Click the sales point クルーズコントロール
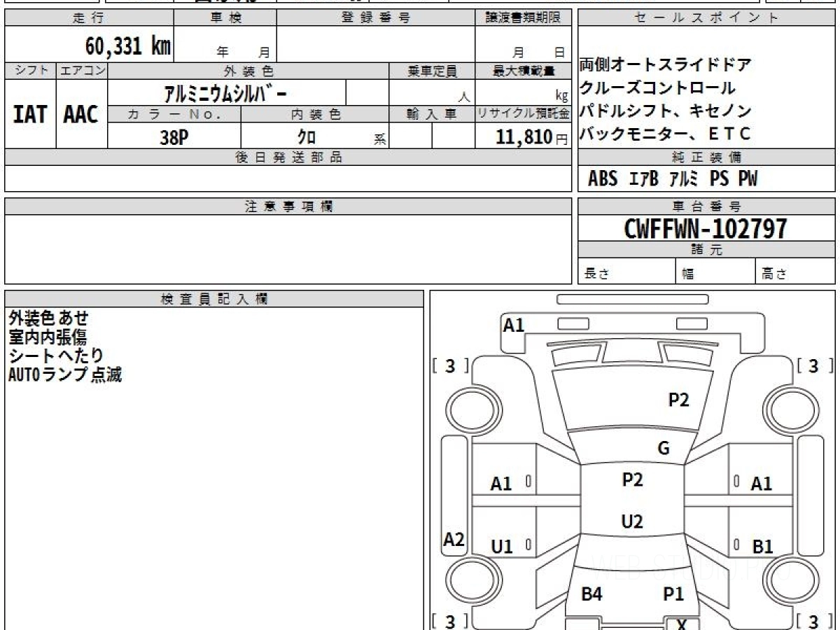The image size is (840, 630). tap(657, 88)
